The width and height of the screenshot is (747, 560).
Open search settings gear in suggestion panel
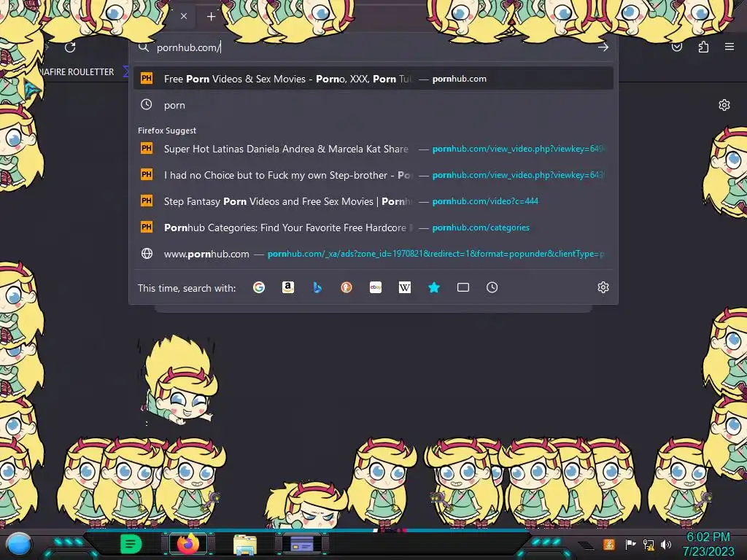tap(603, 287)
